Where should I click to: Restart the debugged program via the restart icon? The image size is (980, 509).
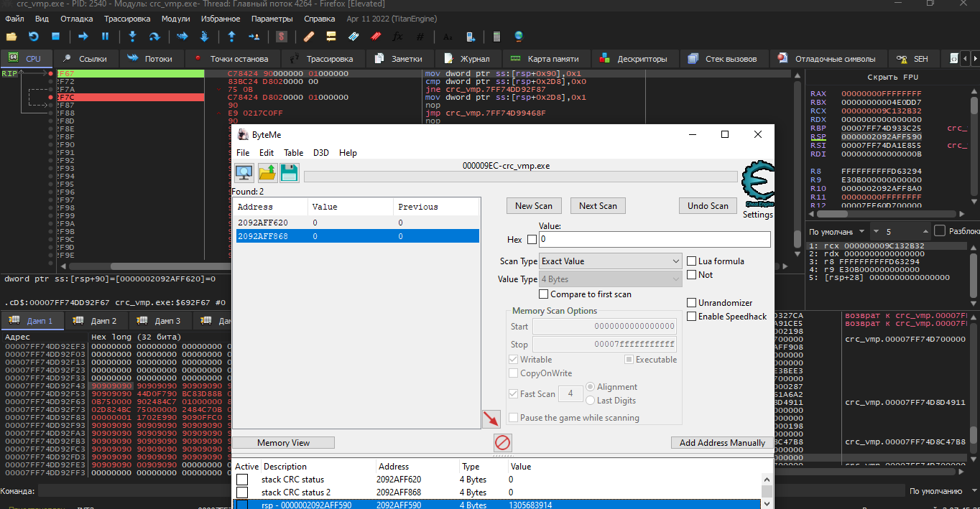[33, 36]
